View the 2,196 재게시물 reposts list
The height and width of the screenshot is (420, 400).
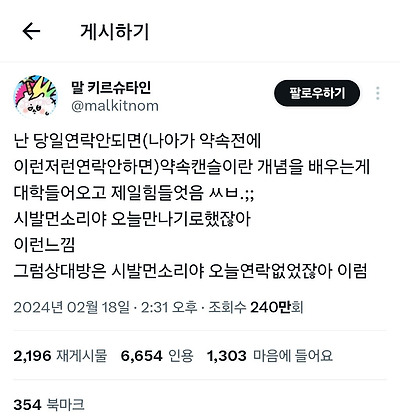pos(60,356)
